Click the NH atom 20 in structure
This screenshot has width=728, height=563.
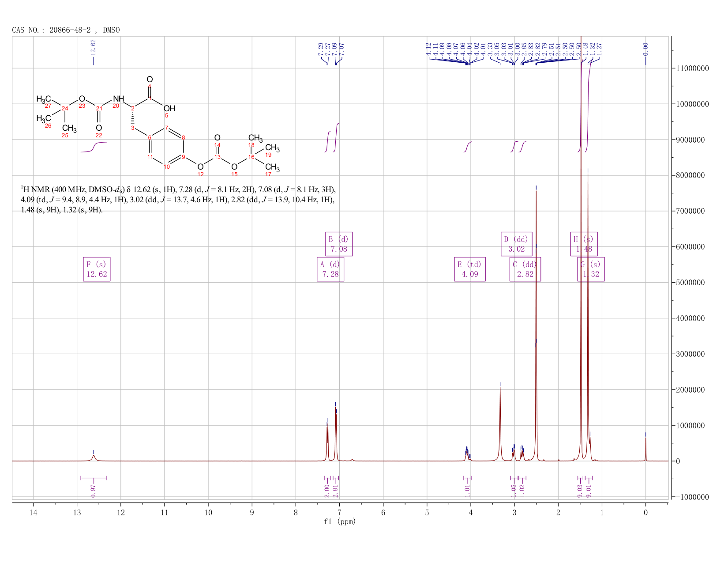[118, 99]
